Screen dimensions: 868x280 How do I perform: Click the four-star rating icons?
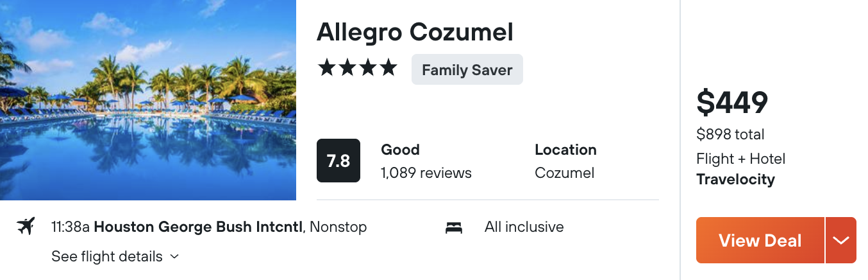click(358, 68)
